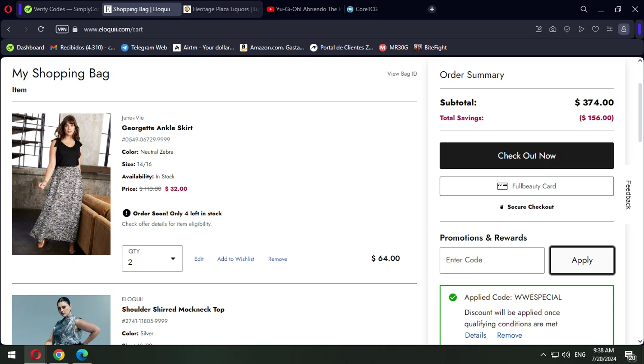Open the BiteFight bookmark

click(x=431, y=48)
